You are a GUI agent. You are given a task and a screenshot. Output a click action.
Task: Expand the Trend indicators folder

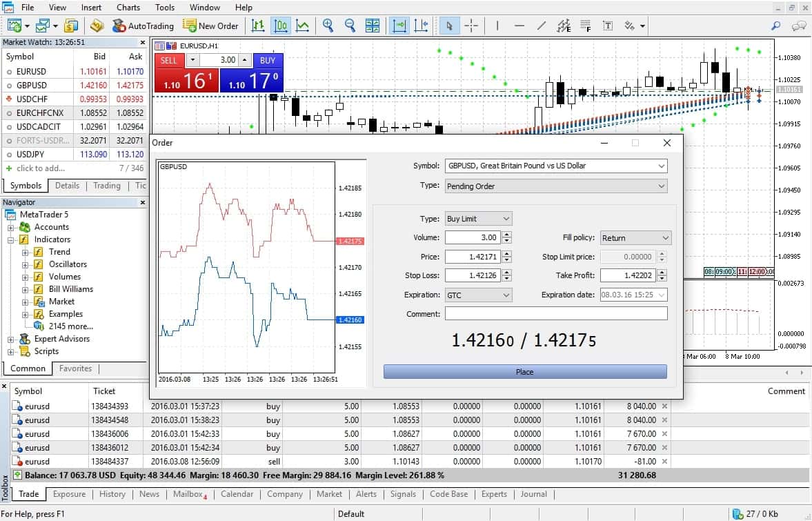click(x=25, y=252)
